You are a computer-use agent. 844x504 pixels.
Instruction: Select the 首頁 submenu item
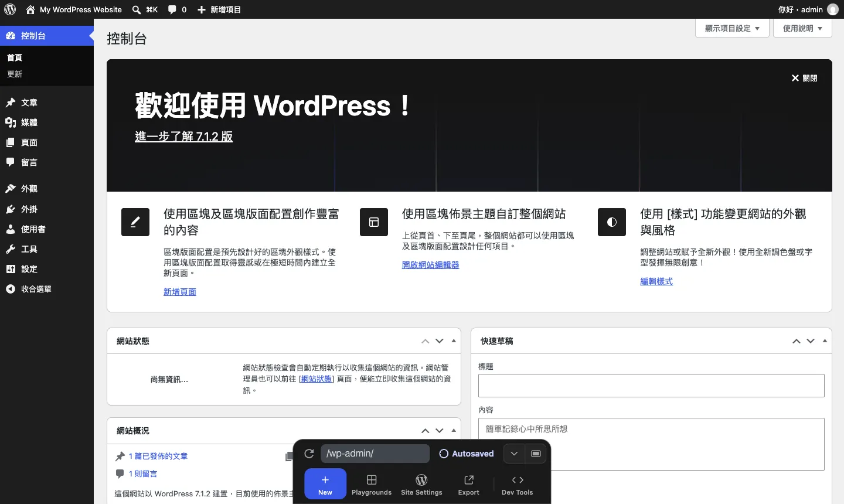point(15,57)
